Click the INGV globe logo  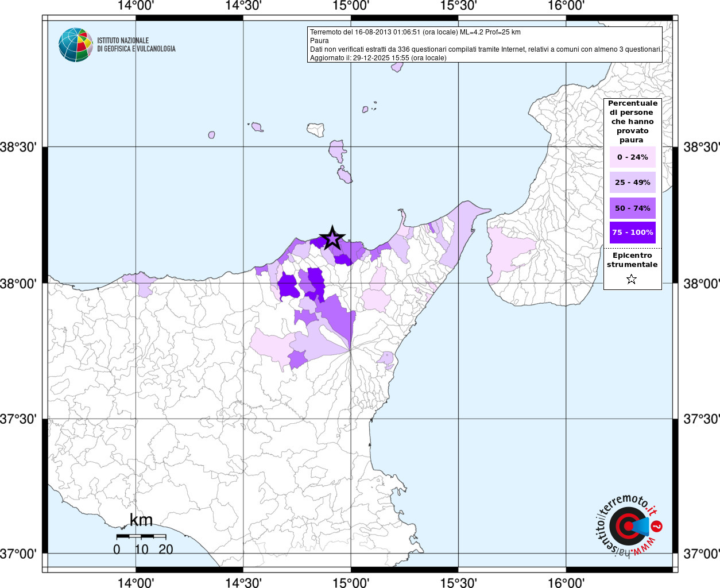click(x=75, y=45)
